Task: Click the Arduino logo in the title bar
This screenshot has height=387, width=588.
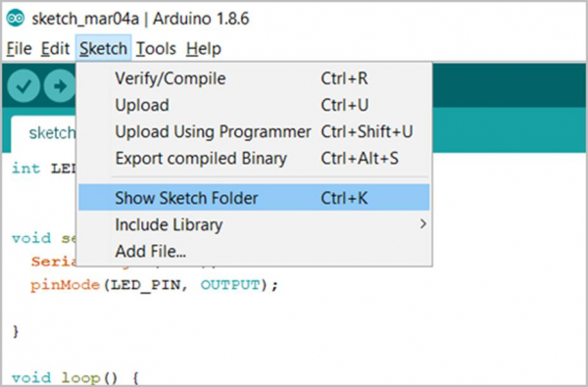Action: [16, 18]
